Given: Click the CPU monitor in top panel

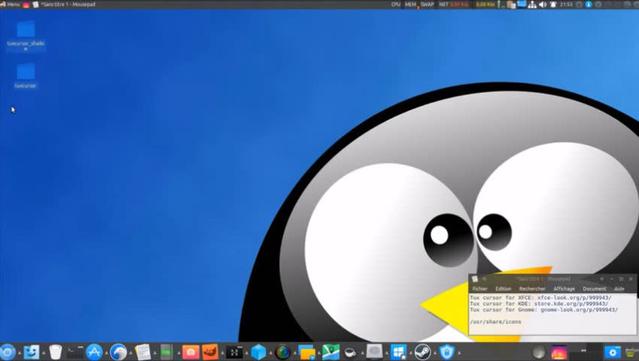Looking at the screenshot, I should 396,4.
